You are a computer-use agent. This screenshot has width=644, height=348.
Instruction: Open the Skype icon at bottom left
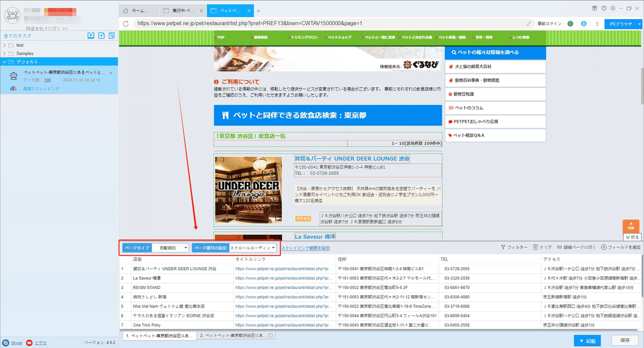(5, 342)
